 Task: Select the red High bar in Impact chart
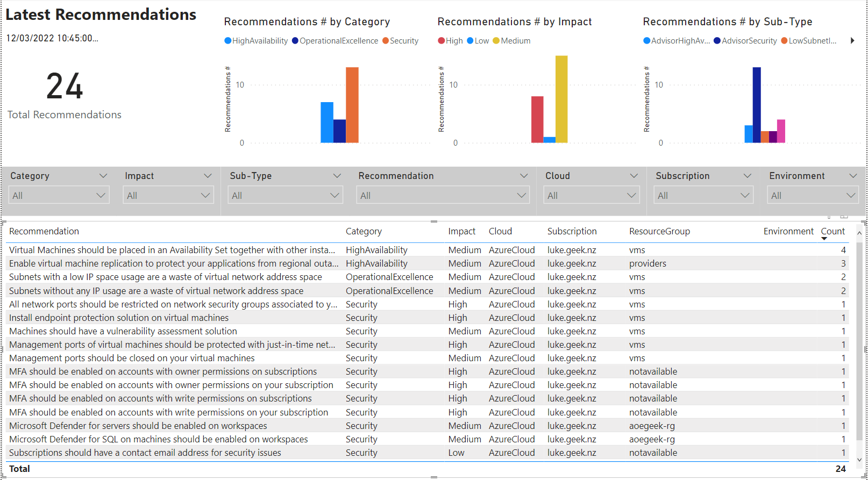tap(537, 119)
